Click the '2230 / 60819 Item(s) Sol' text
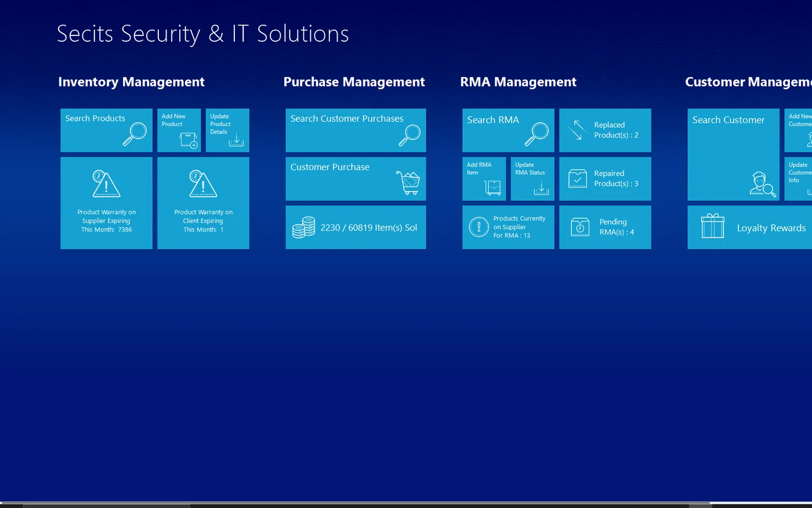The width and height of the screenshot is (812, 508). point(369,228)
